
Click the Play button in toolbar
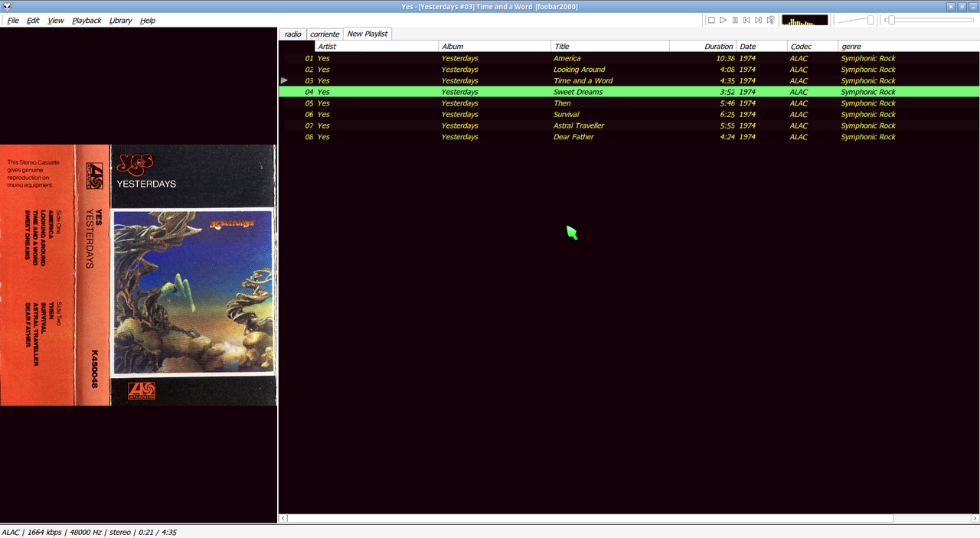tap(723, 20)
